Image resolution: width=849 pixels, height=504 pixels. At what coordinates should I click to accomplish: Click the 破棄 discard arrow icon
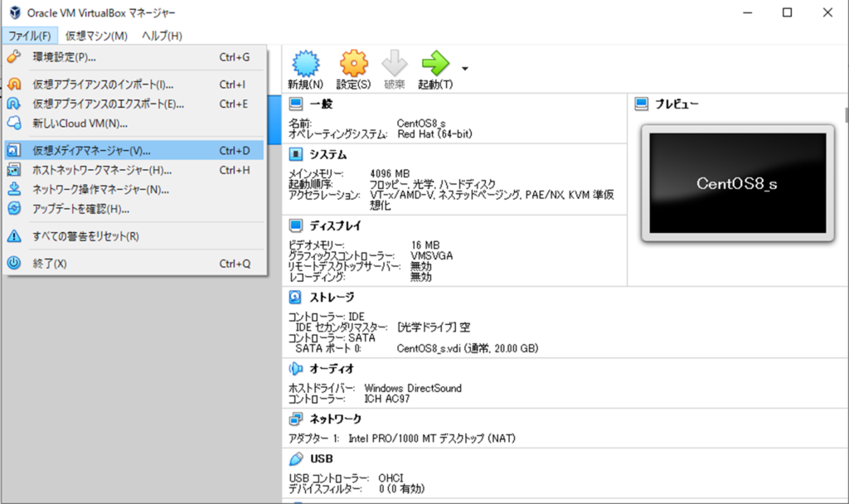coord(395,65)
